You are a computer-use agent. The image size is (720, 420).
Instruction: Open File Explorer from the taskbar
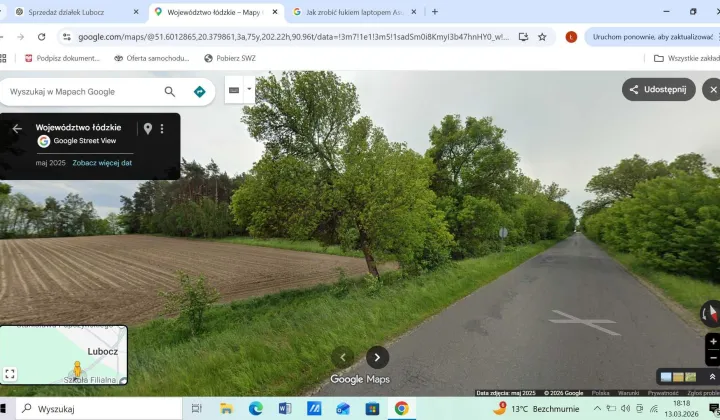pos(226,409)
